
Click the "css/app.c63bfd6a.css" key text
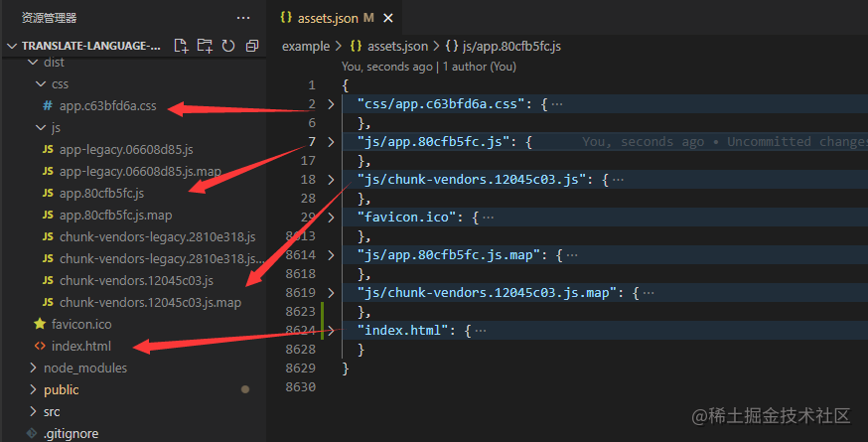pos(441,104)
